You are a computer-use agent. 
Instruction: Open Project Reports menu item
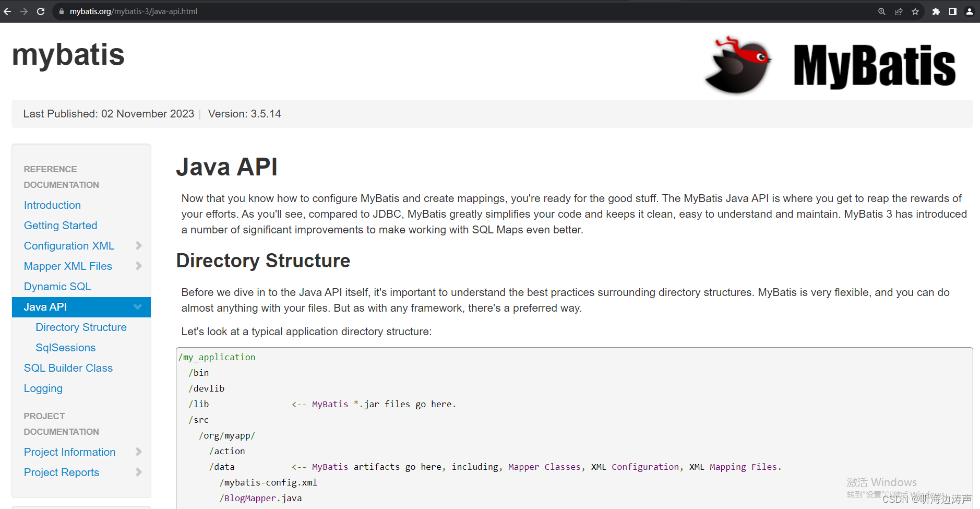pos(62,472)
